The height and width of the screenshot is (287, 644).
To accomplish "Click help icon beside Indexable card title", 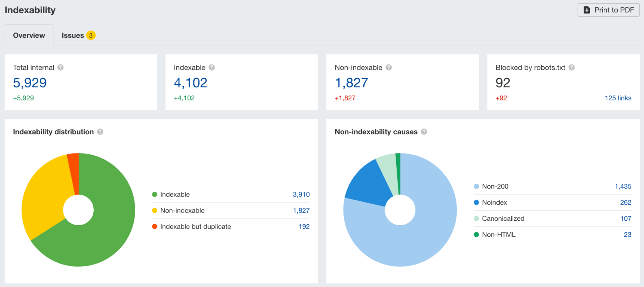I will point(212,68).
